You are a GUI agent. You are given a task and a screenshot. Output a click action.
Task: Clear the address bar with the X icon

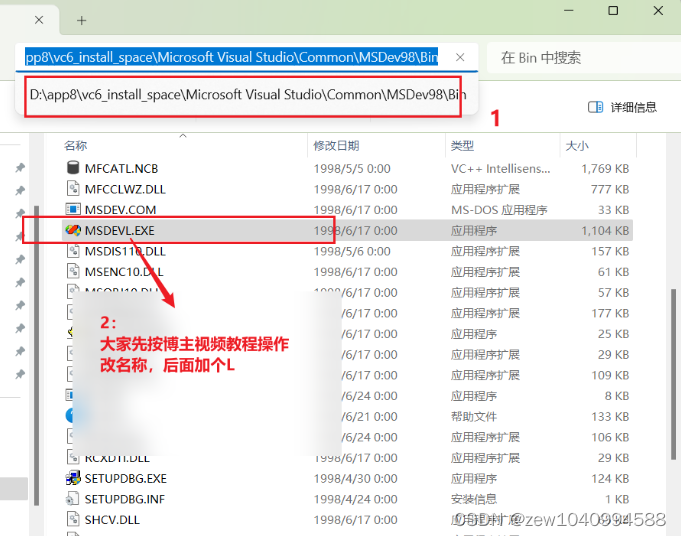[x=460, y=57]
